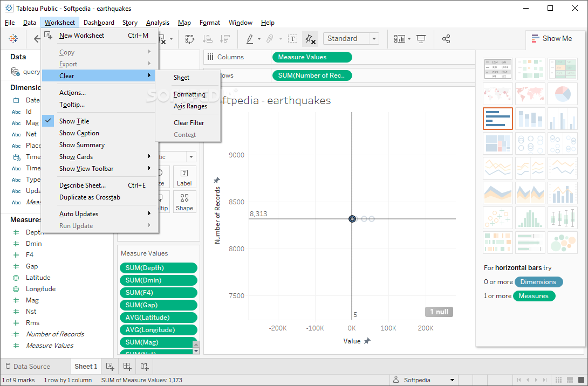The height and width of the screenshot is (386, 588).
Task: Toggle the Show Caption menu option
Action: (99, 133)
